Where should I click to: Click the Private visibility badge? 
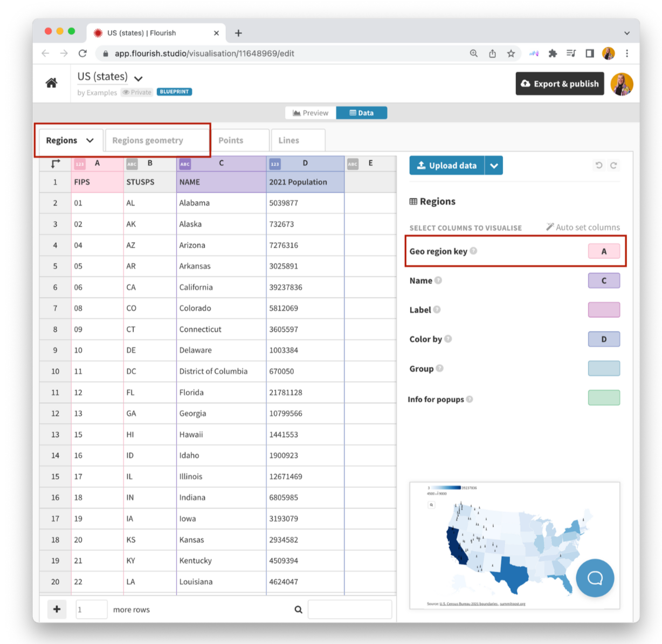137,92
